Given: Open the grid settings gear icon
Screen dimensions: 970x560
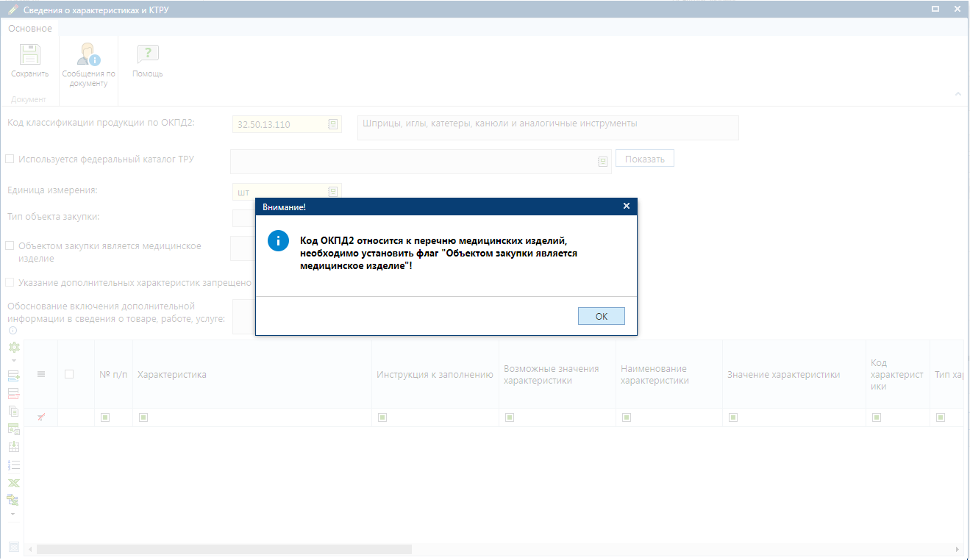Looking at the screenshot, I should (x=13, y=347).
